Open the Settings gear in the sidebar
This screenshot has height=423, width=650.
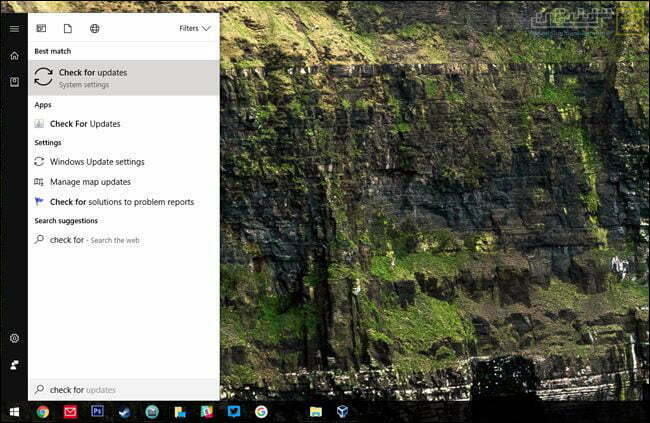point(14,338)
